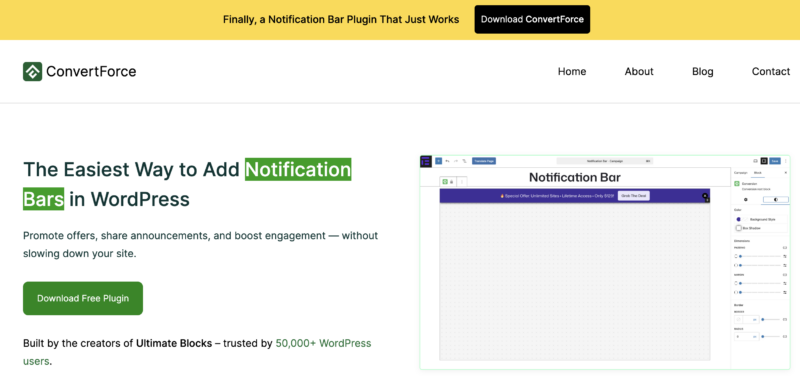The image size is (800, 389).
Task: Click the Radius value input field
Action: [747, 336]
